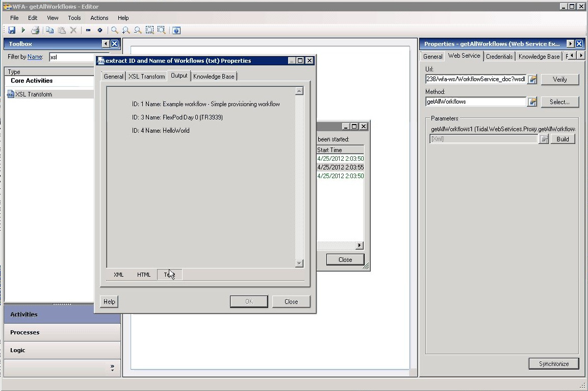Show XML output view tab

pos(118,275)
